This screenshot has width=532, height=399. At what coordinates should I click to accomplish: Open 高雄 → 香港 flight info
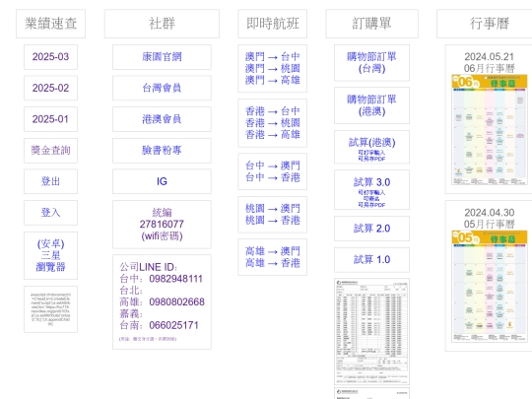tap(273, 263)
